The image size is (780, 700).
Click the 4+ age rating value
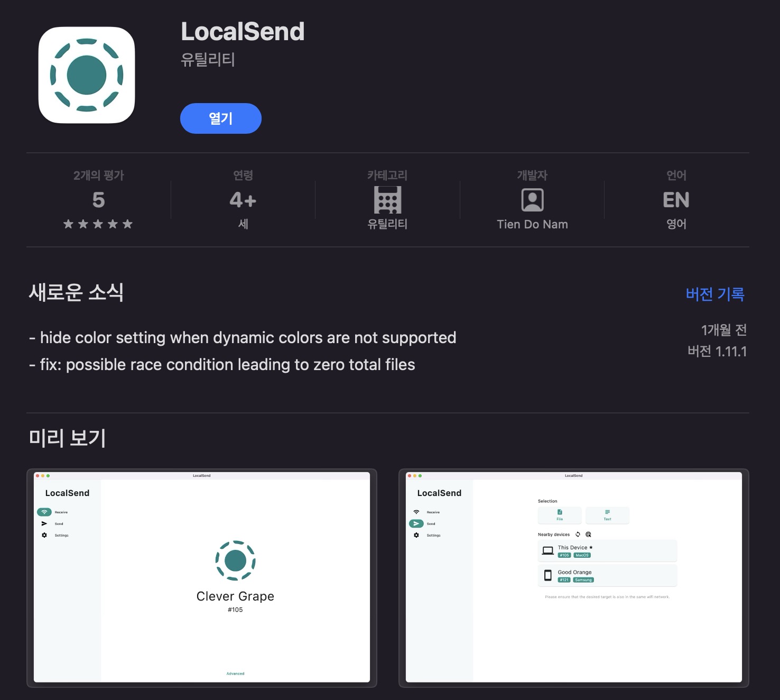point(243,200)
